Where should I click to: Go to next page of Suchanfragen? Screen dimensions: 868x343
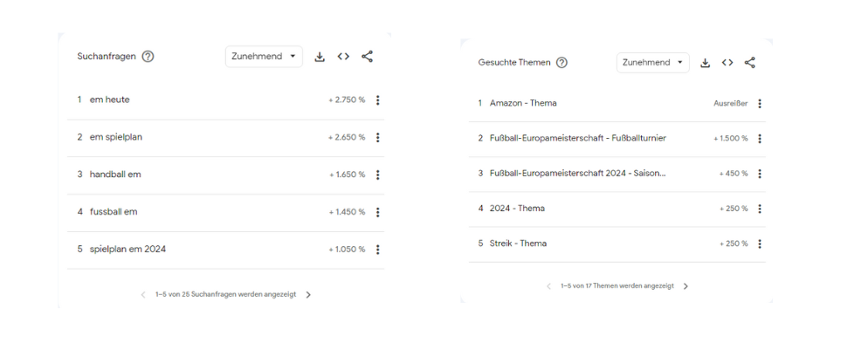click(x=308, y=295)
